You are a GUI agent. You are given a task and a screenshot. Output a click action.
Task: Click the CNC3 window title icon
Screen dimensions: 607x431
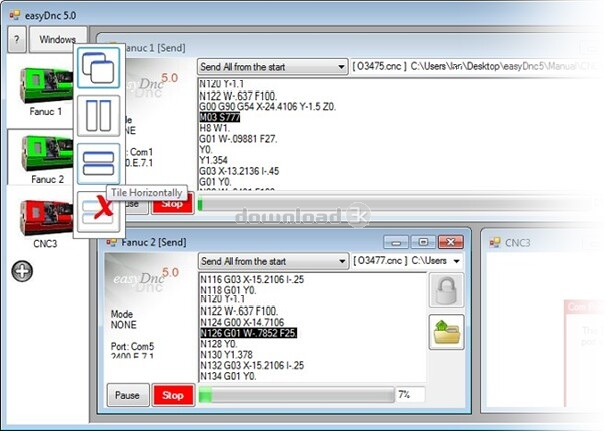495,243
